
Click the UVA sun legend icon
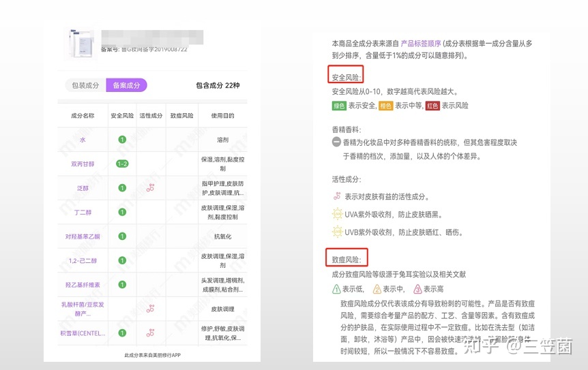(338, 214)
